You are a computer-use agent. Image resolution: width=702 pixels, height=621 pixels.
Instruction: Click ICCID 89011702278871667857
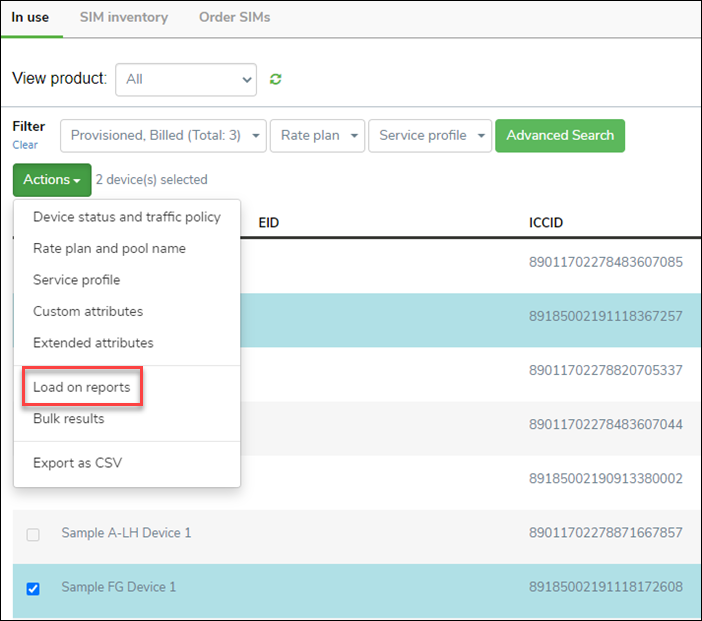[x=606, y=532]
